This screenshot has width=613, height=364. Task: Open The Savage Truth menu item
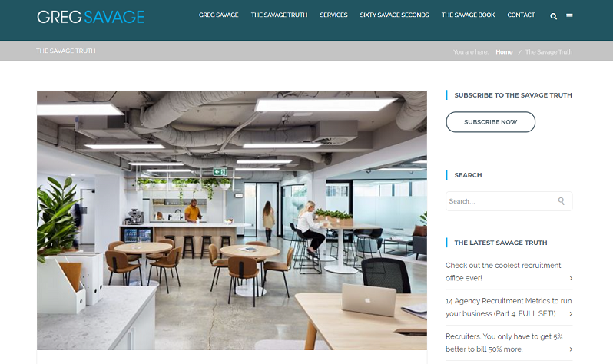pyautogui.click(x=279, y=15)
